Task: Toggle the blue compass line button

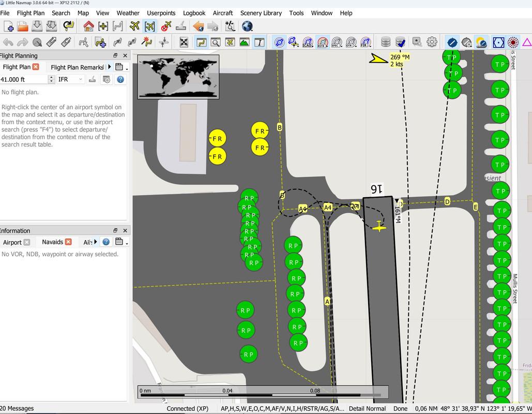Action: pyautogui.click(x=452, y=42)
